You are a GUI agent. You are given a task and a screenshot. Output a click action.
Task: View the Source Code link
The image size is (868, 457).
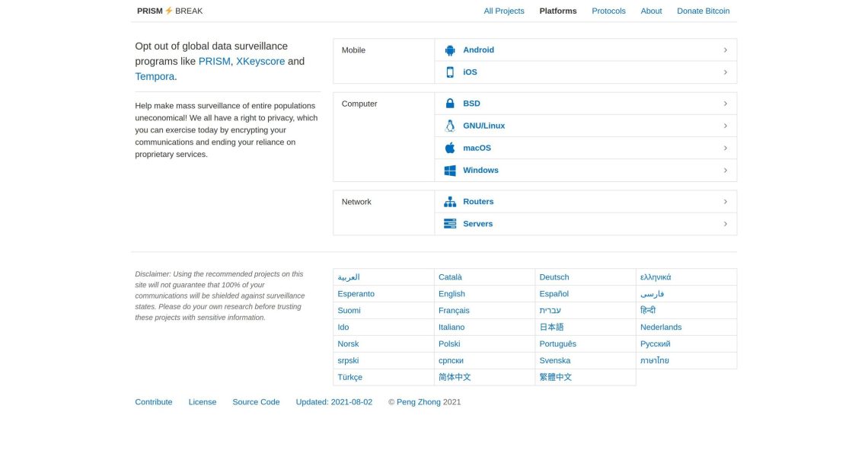pyautogui.click(x=256, y=402)
